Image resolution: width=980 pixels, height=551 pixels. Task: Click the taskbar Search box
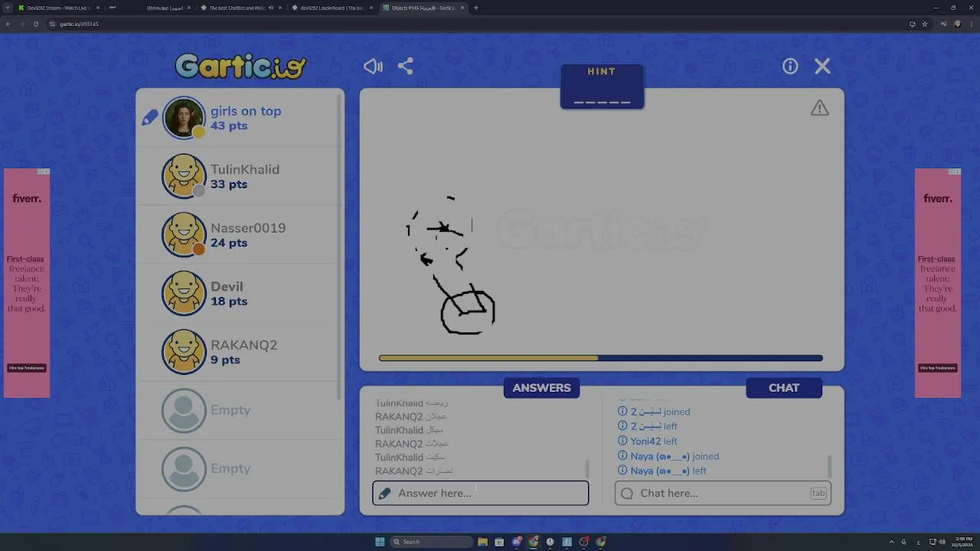click(431, 542)
